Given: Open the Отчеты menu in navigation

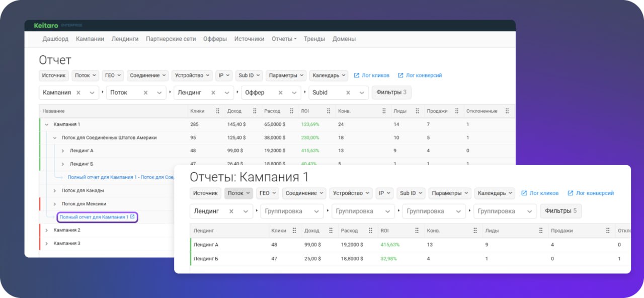Looking at the screenshot, I should click(x=284, y=39).
